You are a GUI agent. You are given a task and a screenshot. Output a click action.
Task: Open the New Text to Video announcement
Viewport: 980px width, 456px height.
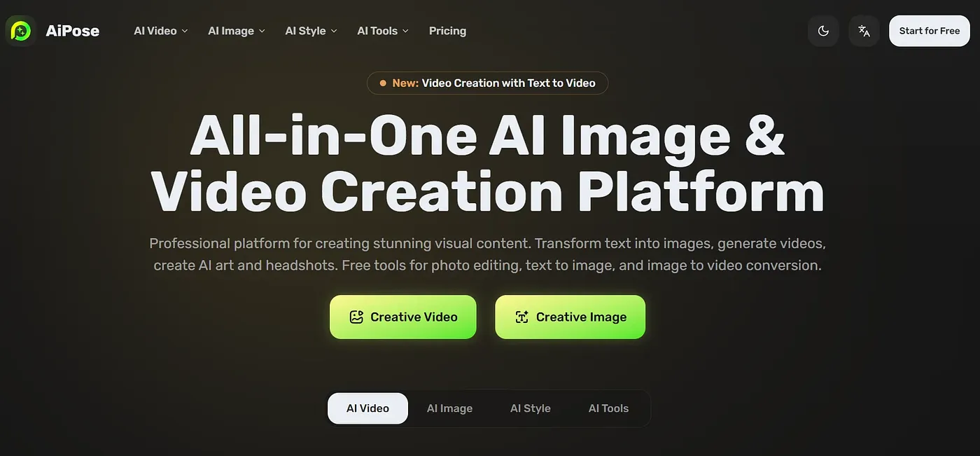tap(487, 83)
